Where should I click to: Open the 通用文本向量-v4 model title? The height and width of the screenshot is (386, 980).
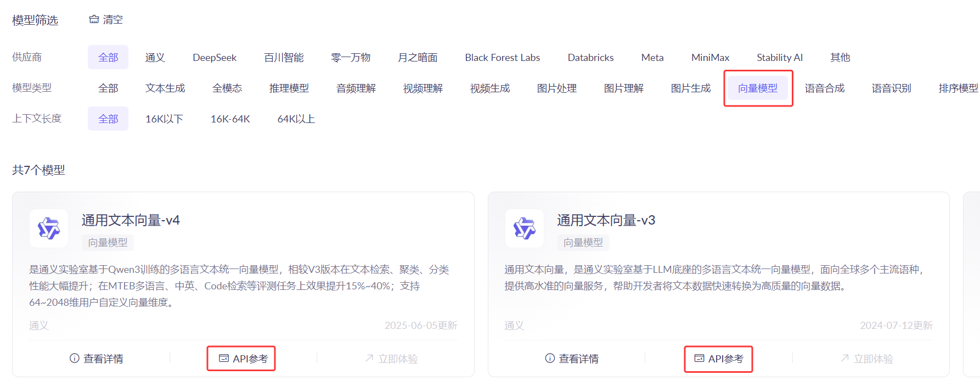coord(131,220)
